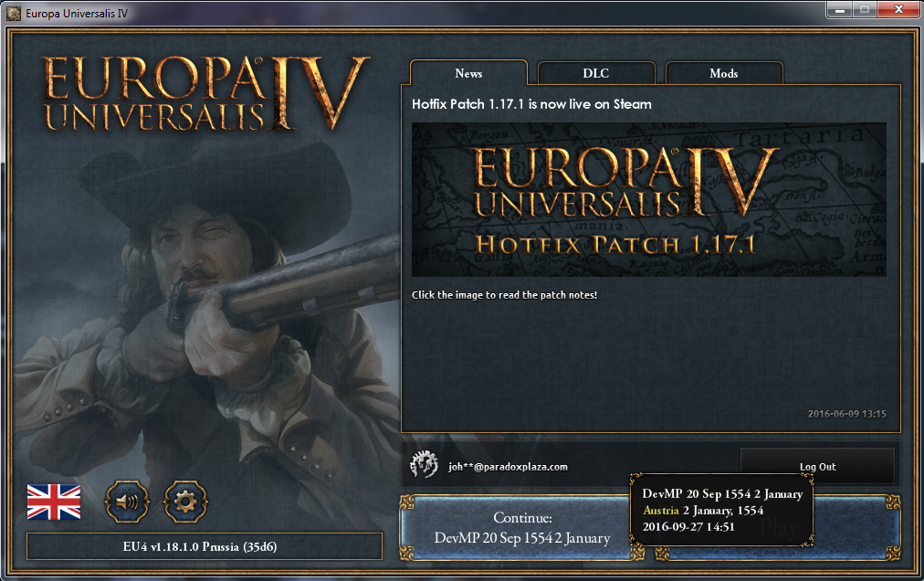
Task: Click the EU4 v1.18.1.0 Prussia version bar
Action: [205, 546]
